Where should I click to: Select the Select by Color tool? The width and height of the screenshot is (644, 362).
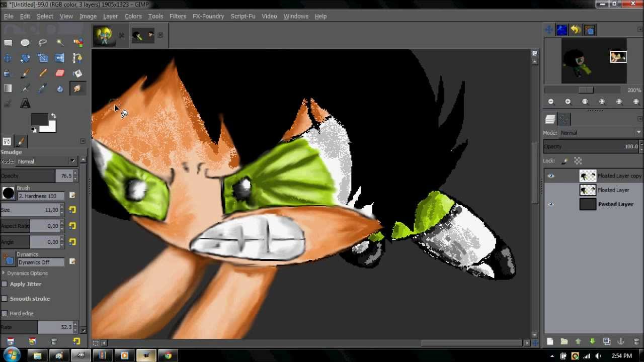coord(77,43)
